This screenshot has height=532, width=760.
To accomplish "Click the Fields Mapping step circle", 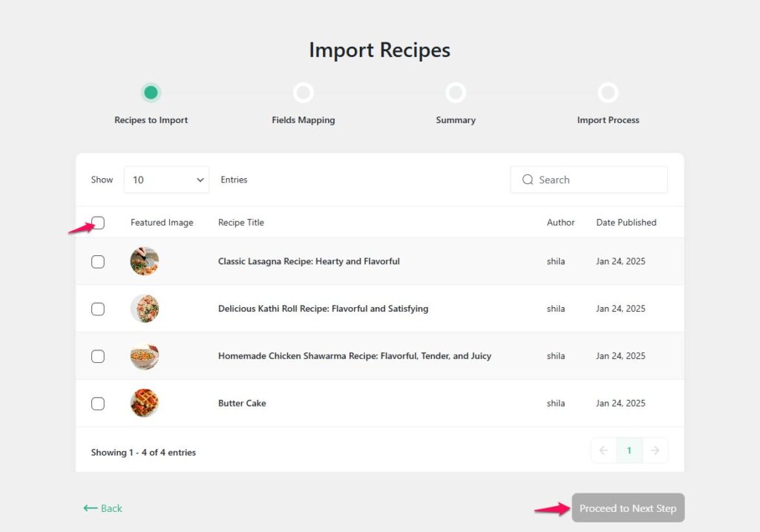I will tap(303, 93).
